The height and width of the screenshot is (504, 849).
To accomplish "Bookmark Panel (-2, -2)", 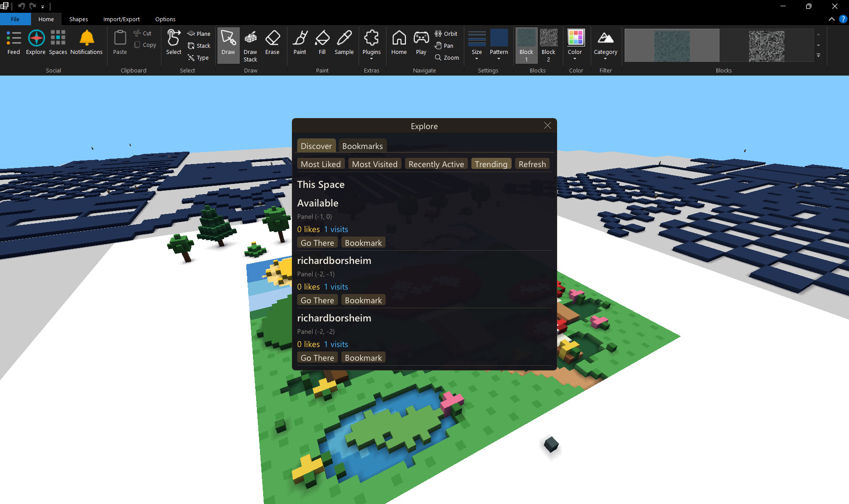I will (x=363, y=358).
